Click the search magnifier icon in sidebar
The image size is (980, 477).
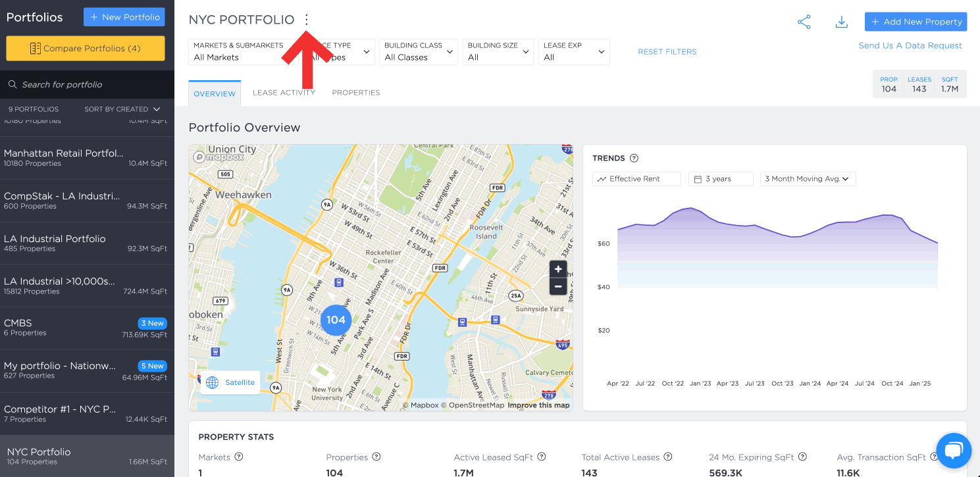[13, 84]
